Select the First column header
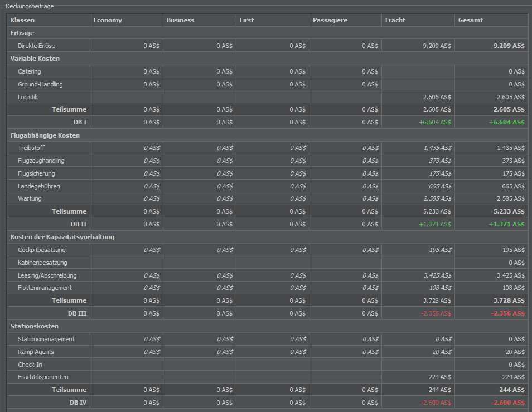532x412 pixels. pos(273,20)
